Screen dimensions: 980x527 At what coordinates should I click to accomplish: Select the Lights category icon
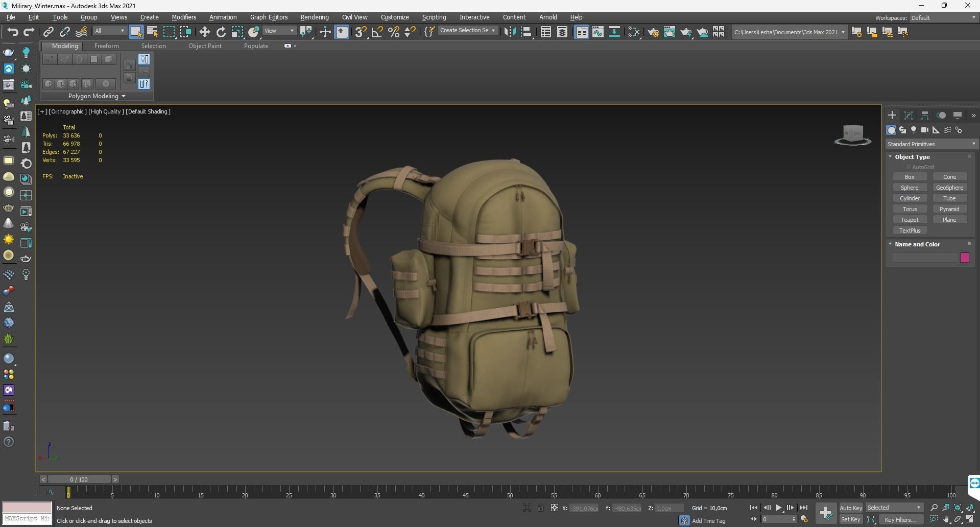point(914,130)
